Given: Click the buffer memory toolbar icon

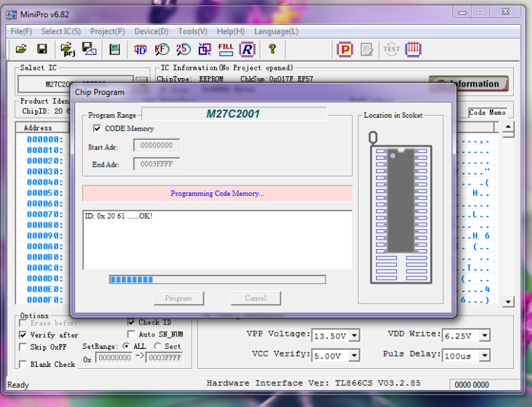Looking at the screenshot, I should coord(115,49).
